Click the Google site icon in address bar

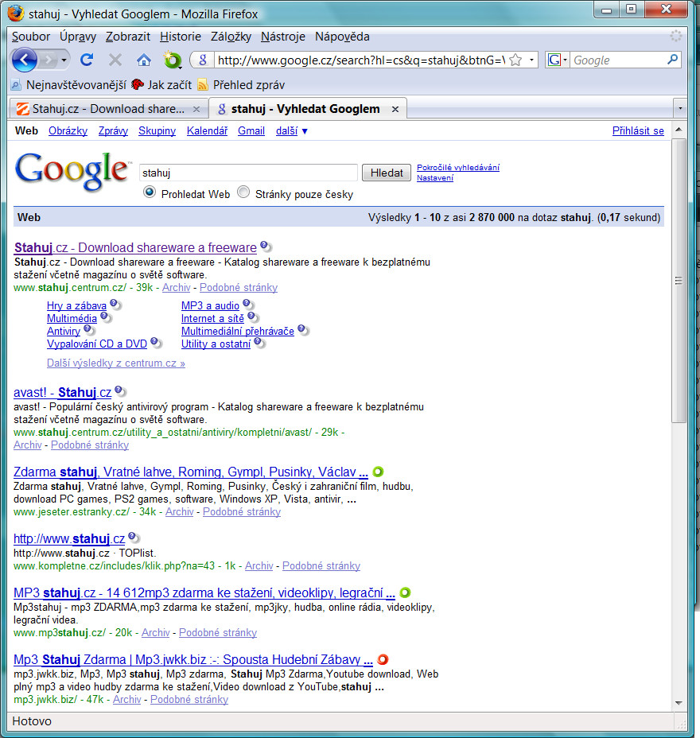coord(203,60)
